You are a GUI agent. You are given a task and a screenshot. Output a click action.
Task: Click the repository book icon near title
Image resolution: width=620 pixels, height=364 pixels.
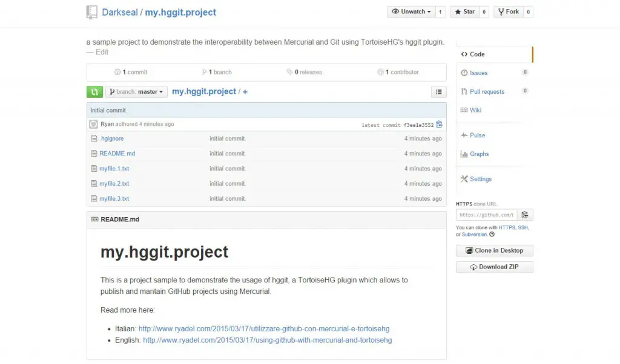pyautogui.click(x=92, y=12)
